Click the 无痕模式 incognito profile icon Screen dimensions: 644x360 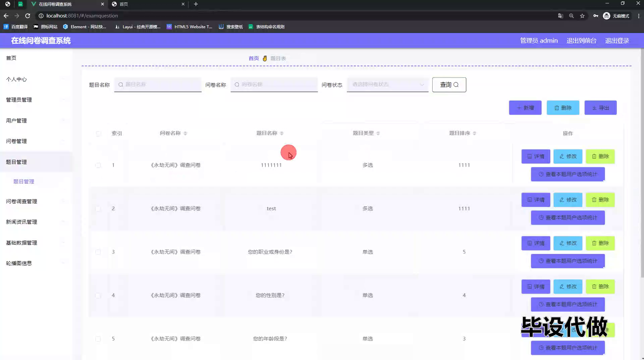pos(616,16)
